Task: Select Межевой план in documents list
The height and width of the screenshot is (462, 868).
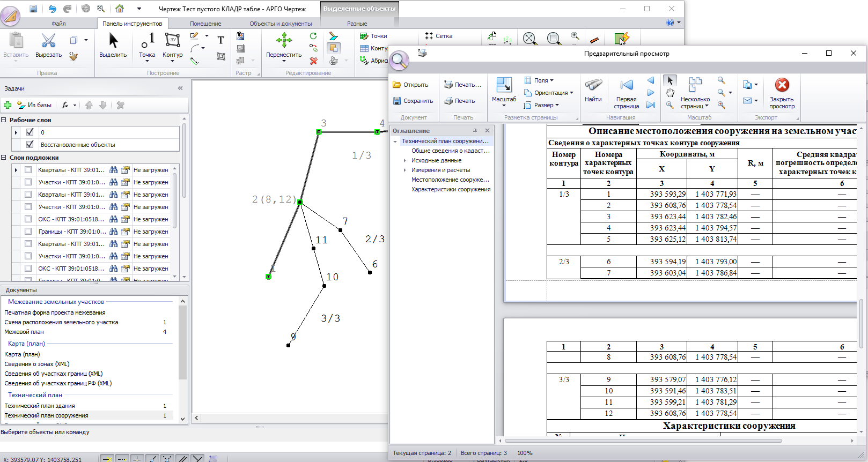Action: point(24,332)
